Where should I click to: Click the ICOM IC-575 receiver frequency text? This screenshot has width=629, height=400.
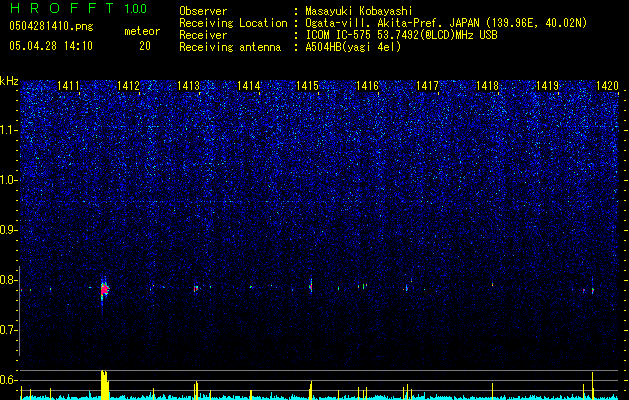tap(401, 35)
